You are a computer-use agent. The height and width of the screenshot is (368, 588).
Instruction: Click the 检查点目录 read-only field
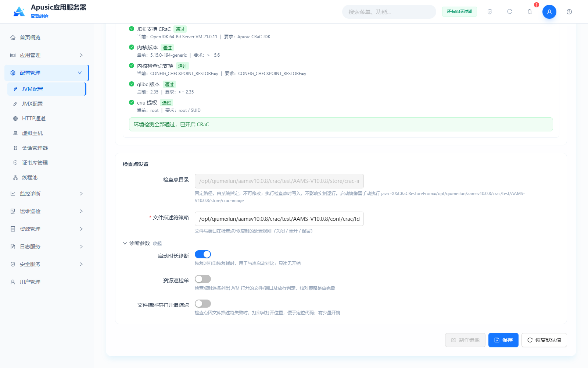pyautogui.click(x=279, y=181)
